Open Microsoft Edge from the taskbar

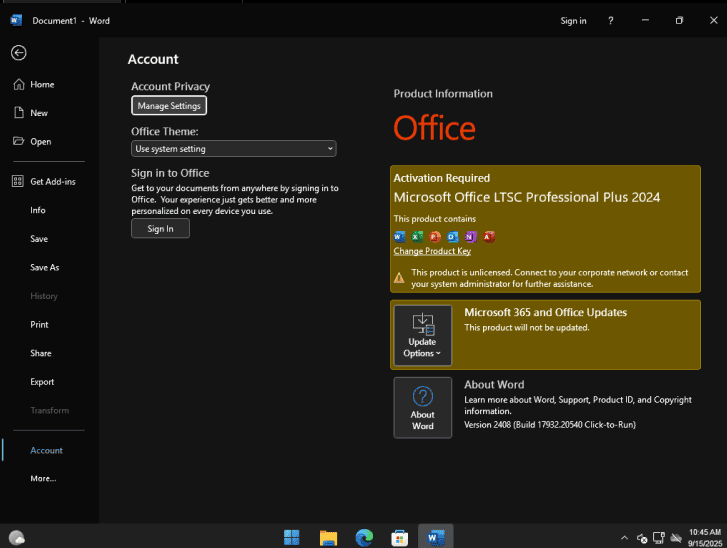coord(364,537)
